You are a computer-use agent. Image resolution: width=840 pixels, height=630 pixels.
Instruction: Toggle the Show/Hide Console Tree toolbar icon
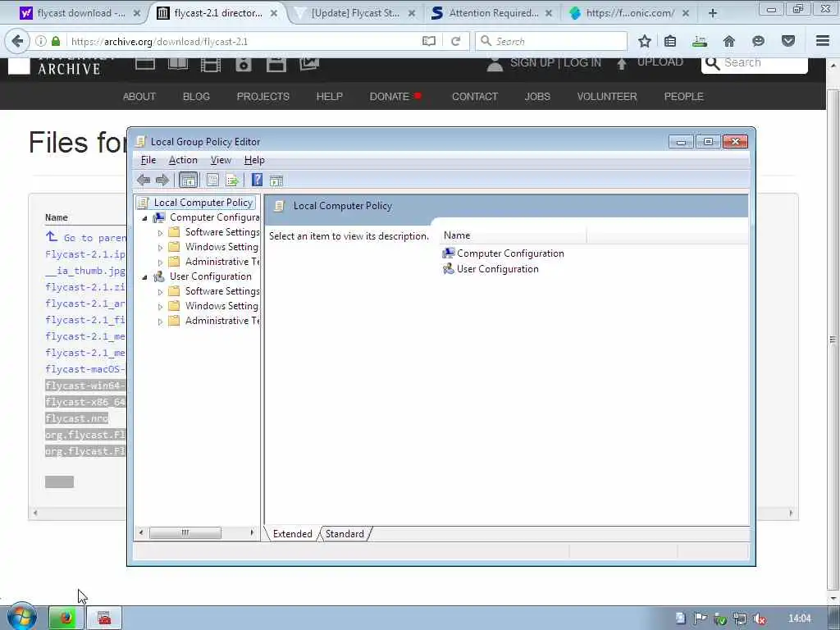point(188,180)
